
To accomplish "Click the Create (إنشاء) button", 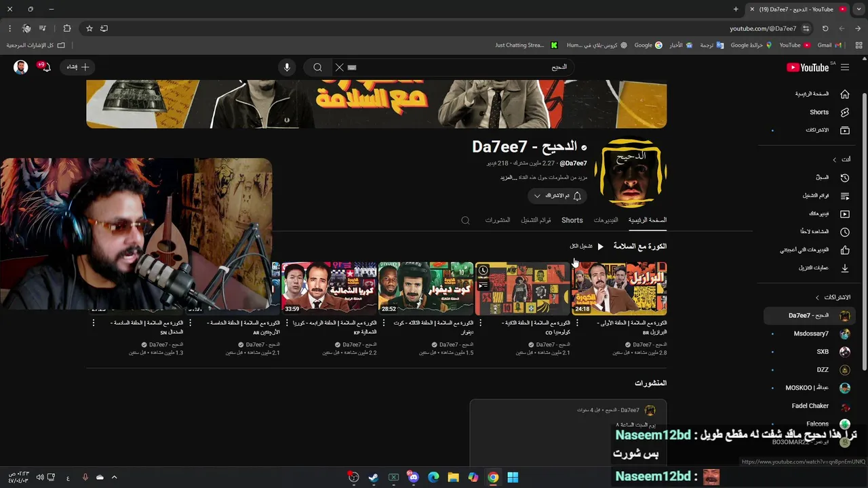I will [x=77, y=67].
